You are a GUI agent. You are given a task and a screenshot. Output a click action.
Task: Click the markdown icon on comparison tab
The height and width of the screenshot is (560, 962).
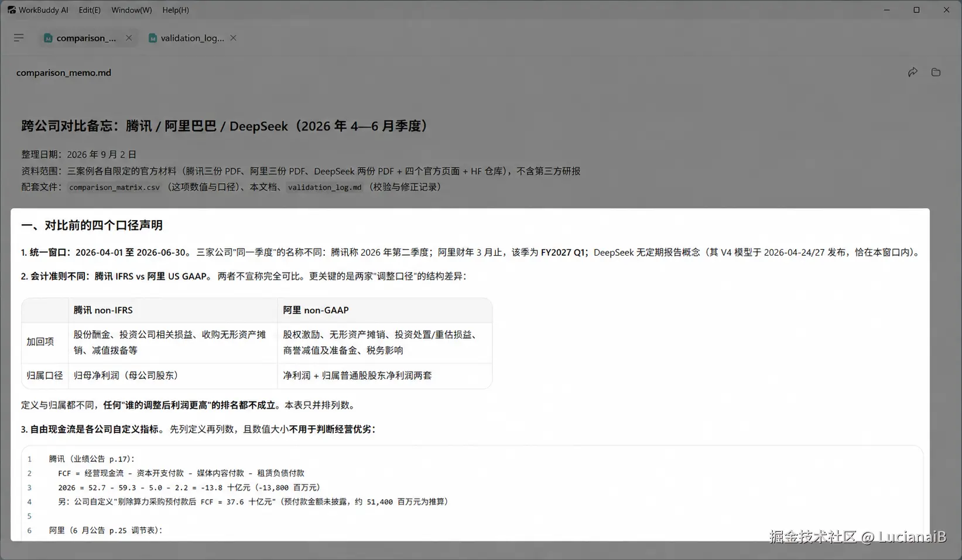click(x=48, y=38)
